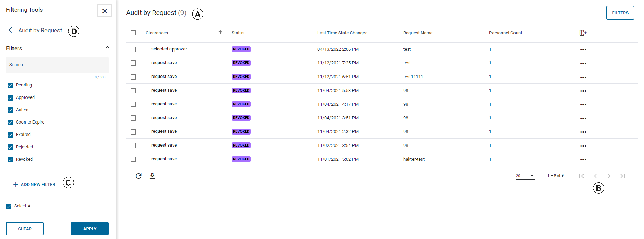The width and height of the screenshot is (644, 239).
Task: Open more options for 11/04/2021 4:17 PM row
Action: click(x=583, y=105)
